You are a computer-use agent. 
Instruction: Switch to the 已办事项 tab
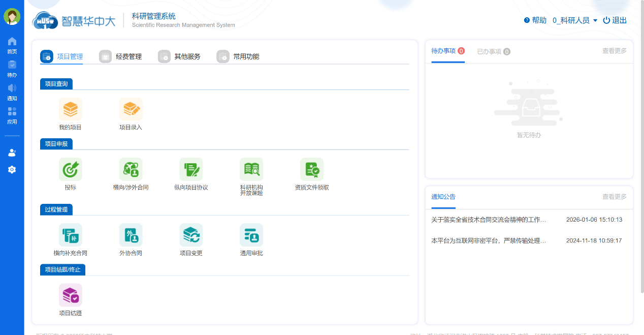pos(489,51)
